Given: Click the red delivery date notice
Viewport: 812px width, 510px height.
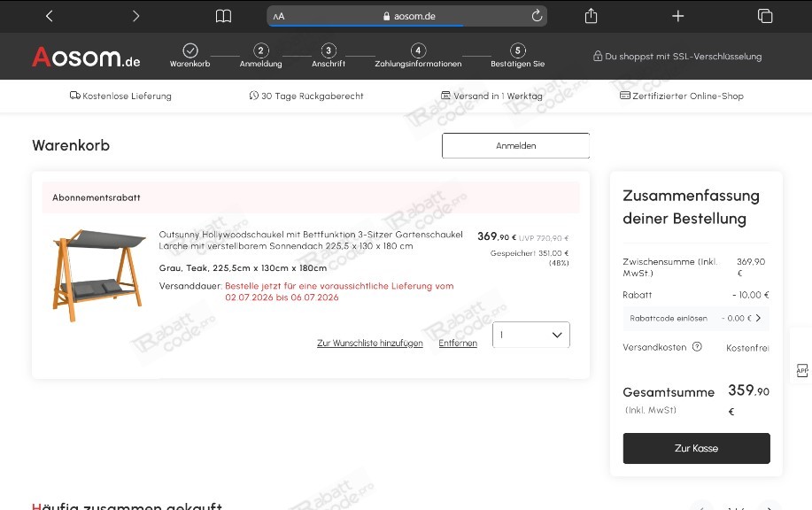Looking at the screenshot, I should click(x=339, y=291).
